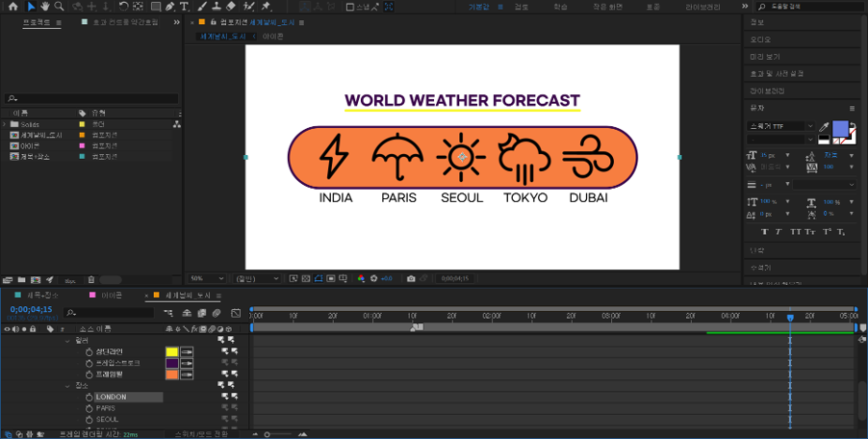Delete selected project item with trash icon

[x=91, y=279]
